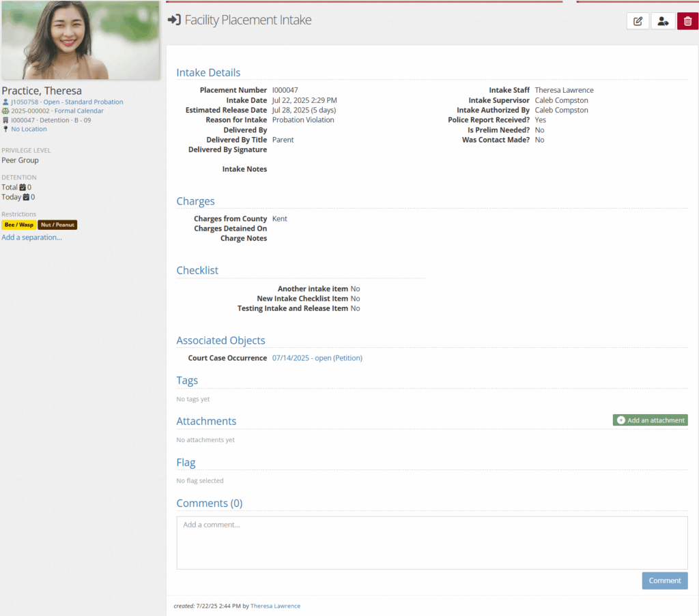Click the Facility Placement Intake arrow icon

click(174, 20)
